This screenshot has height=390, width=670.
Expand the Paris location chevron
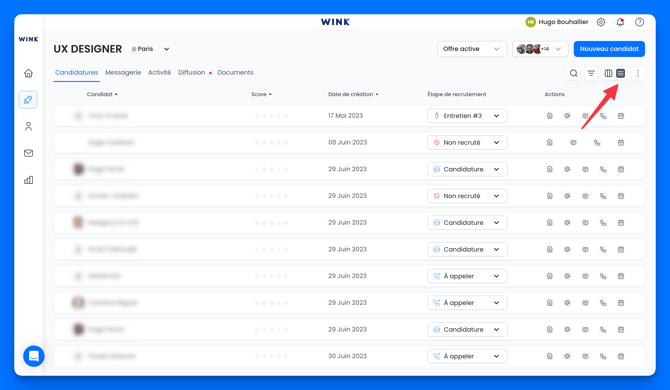[x=167, y=49]
